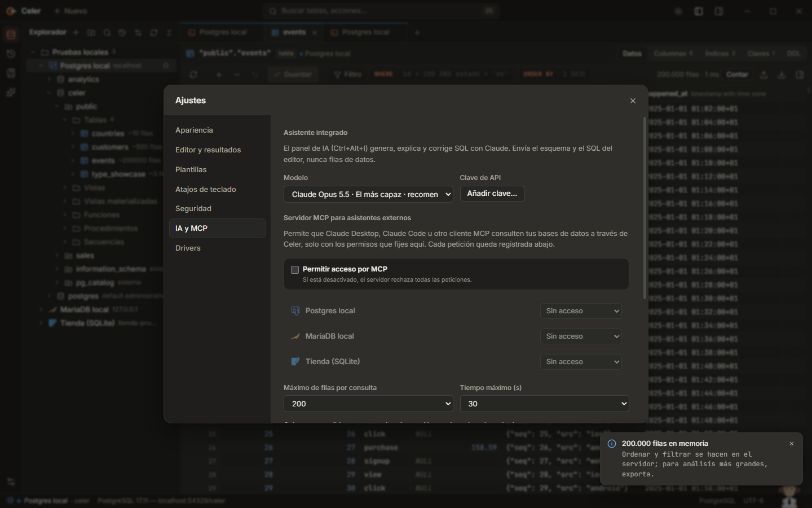Switch to the Columnas tab of the events table
The image size is (812, 508).
tap(673, 54)
